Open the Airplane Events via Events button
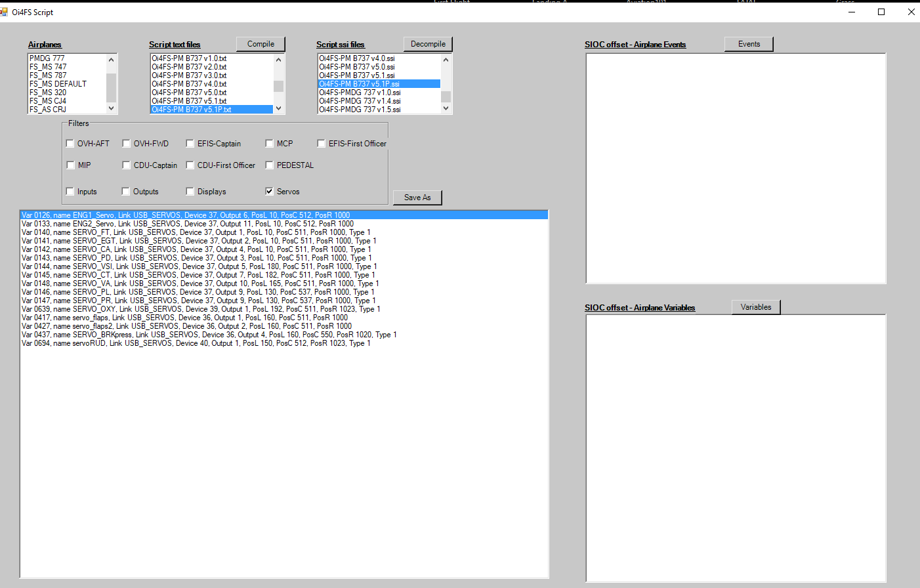Viewport: 920px width, 588px height. click(x=748, y=43)
